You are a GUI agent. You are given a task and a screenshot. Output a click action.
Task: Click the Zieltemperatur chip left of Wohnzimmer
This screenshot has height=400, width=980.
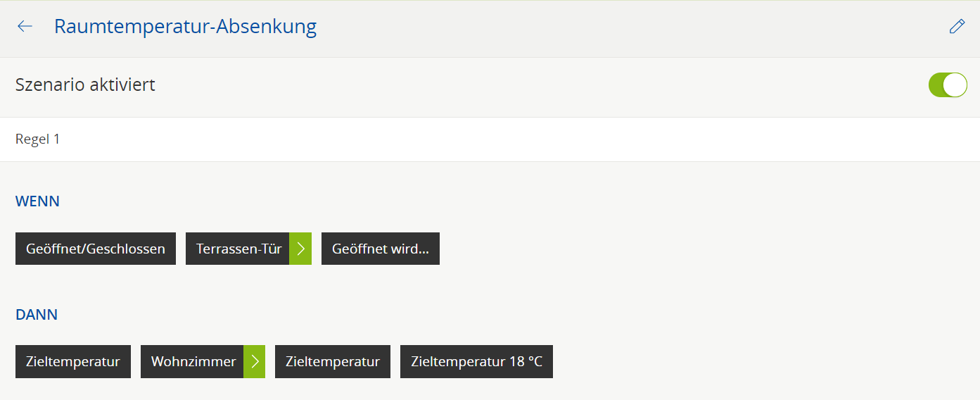[x=73, y=362]
